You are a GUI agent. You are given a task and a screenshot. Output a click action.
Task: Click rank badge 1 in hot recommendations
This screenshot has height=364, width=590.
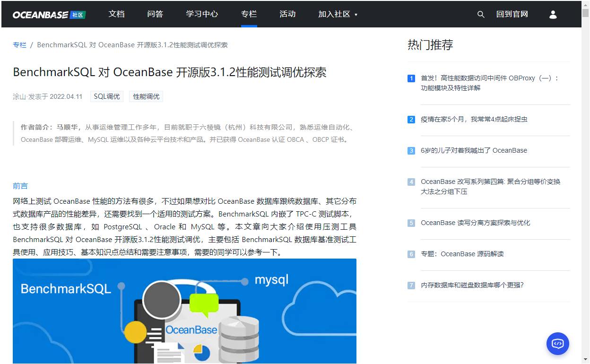(x=411, y=78)
